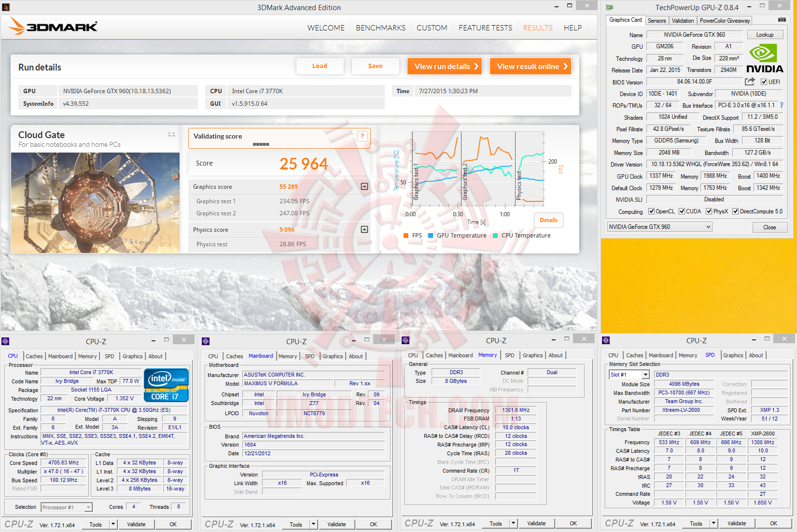Click the app icon of the CPU-Z CPU-tab window
Screen dimensions: 797x532
pyautogui.click(x=5, y=341)
